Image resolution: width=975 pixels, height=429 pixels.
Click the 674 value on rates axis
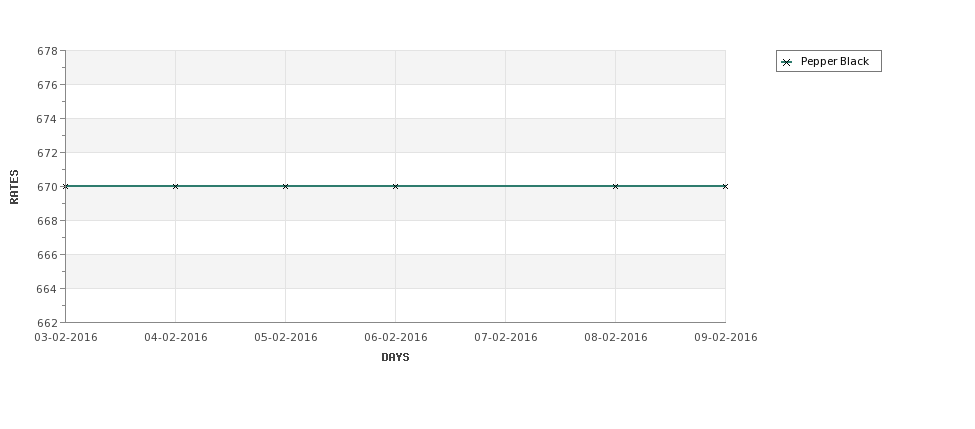tap(47, 119)
